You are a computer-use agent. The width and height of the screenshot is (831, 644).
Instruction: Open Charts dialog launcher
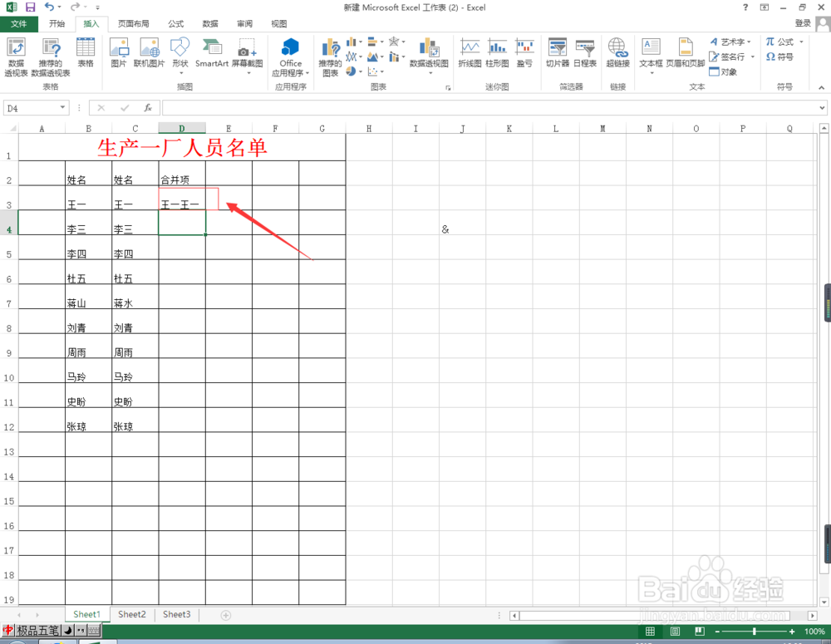click(449, 88)
